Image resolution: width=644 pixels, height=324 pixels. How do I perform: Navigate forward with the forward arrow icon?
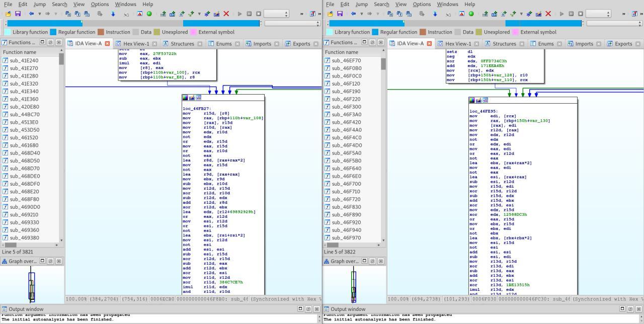(x=48, y=14)
